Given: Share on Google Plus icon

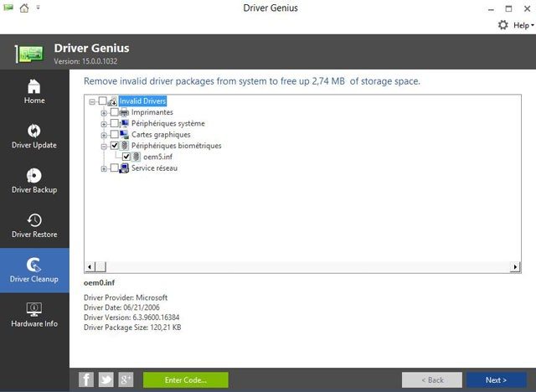Looking at the screenshot, I should point(126,379).
